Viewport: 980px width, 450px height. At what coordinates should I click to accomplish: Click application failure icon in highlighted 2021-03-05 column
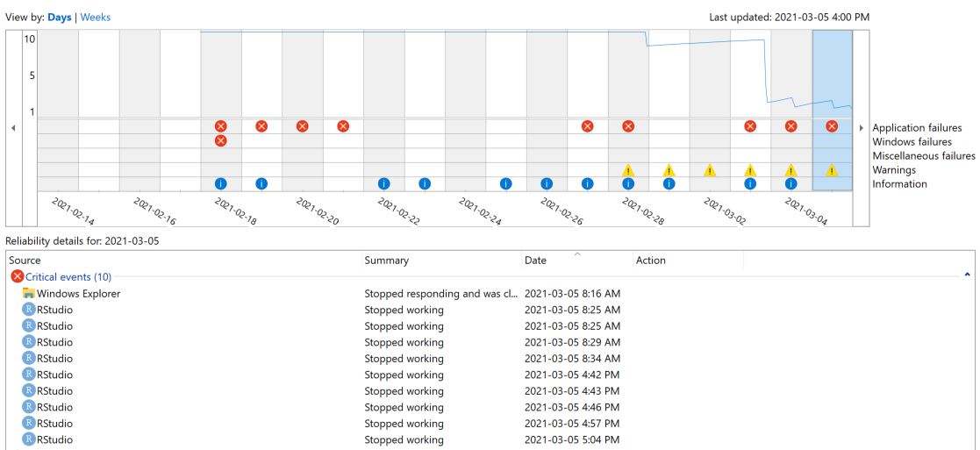832,126
